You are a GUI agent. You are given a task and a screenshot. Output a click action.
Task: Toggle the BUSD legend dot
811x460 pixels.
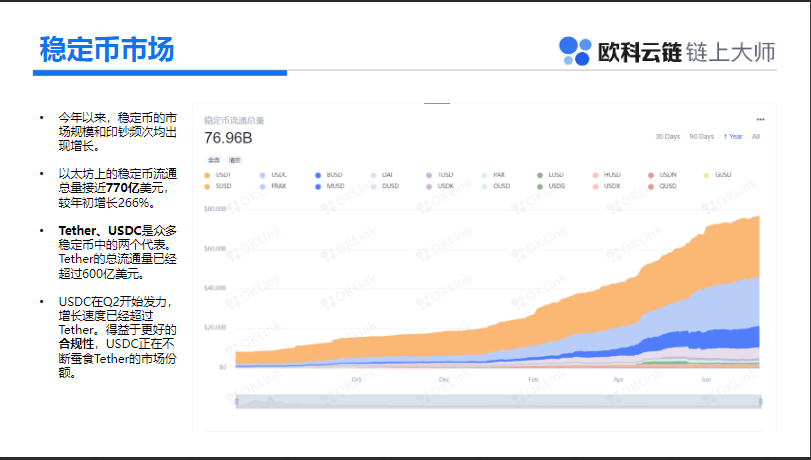[318, 175]
